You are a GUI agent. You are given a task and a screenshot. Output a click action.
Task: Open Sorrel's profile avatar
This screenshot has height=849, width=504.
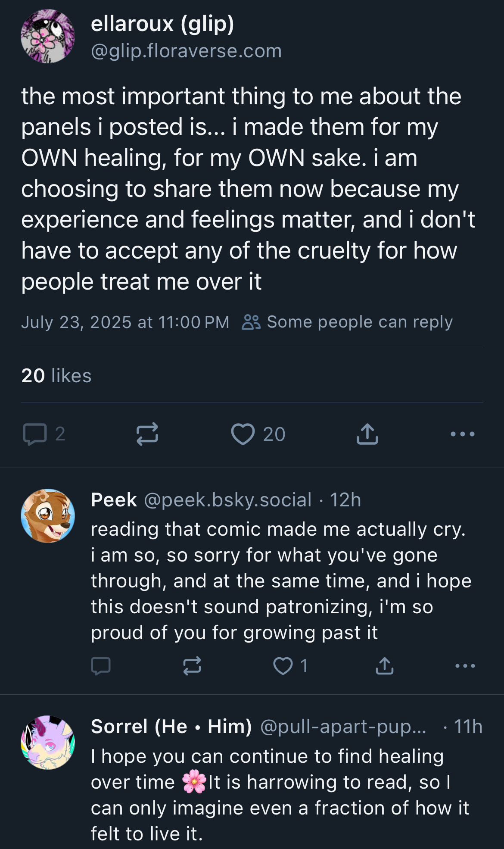pos(48,743)
